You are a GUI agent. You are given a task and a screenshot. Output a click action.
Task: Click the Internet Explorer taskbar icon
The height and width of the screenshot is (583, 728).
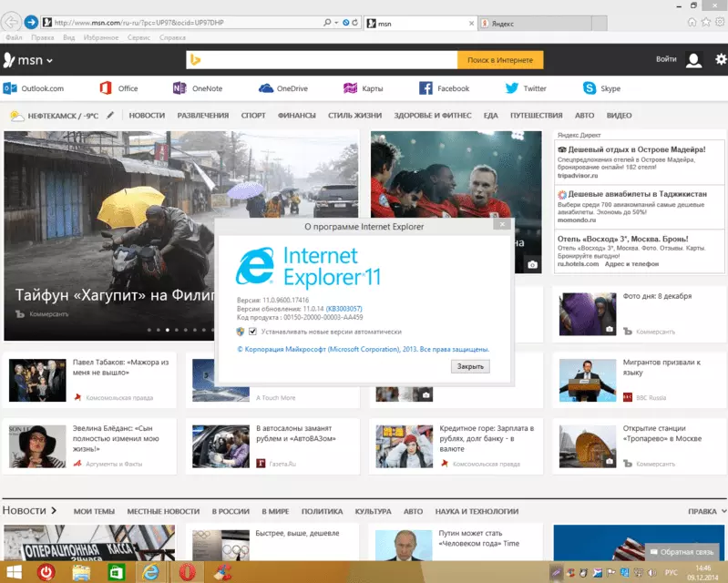click(x=150, y=572)
